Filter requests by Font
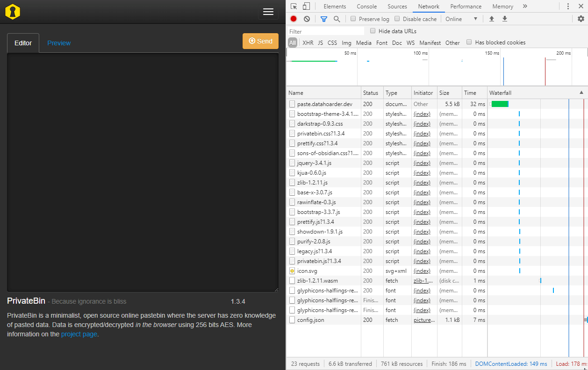 [382, 43]
